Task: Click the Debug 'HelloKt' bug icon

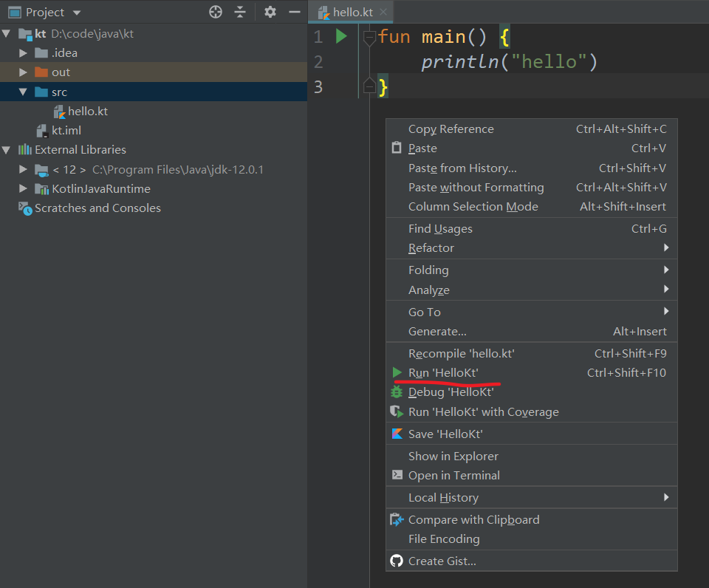Action: [397, 392]
